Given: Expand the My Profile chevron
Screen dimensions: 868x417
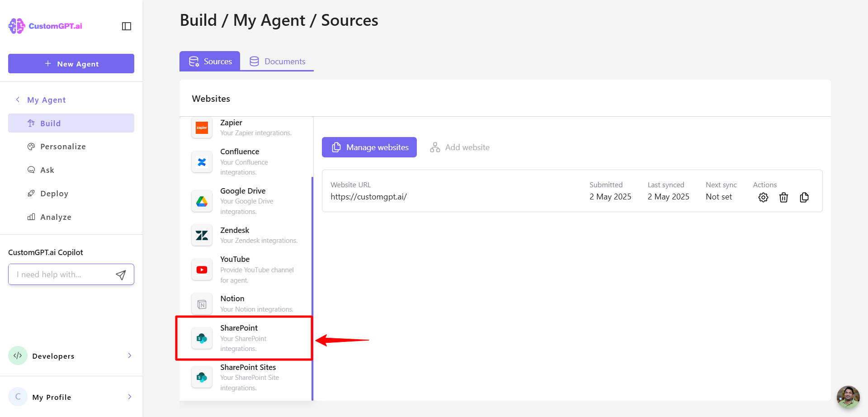Looking at the screenshot, I should point(130,397).
